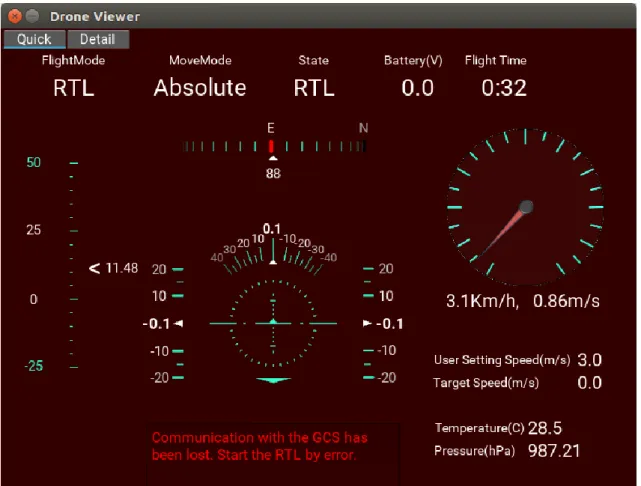Switch to the Quick tab
The width and height of the screenshot is (641, 486).
tap(34, 39)
